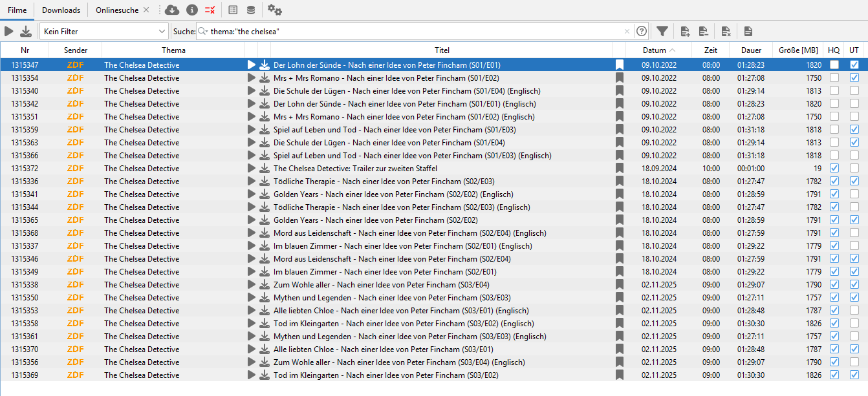
Task: Select title Tödliche Therapie (S02/E03) (Englisch)
Action: [x=402, y=207]
